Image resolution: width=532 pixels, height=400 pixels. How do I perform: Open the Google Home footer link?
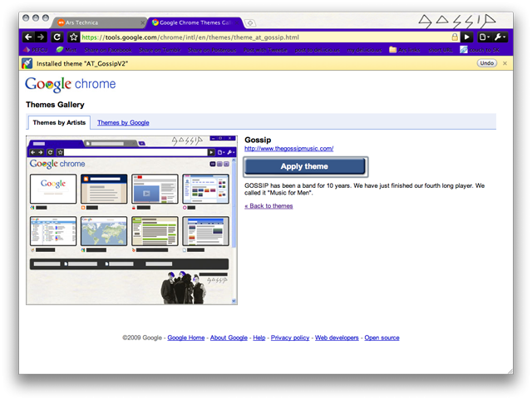coord(186,338)
